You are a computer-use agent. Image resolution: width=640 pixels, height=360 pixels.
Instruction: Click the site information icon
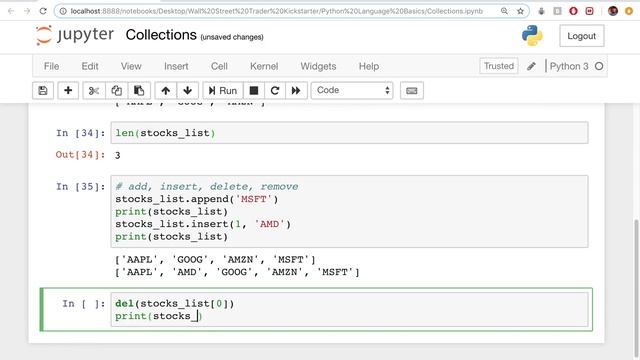click(63, 11)
